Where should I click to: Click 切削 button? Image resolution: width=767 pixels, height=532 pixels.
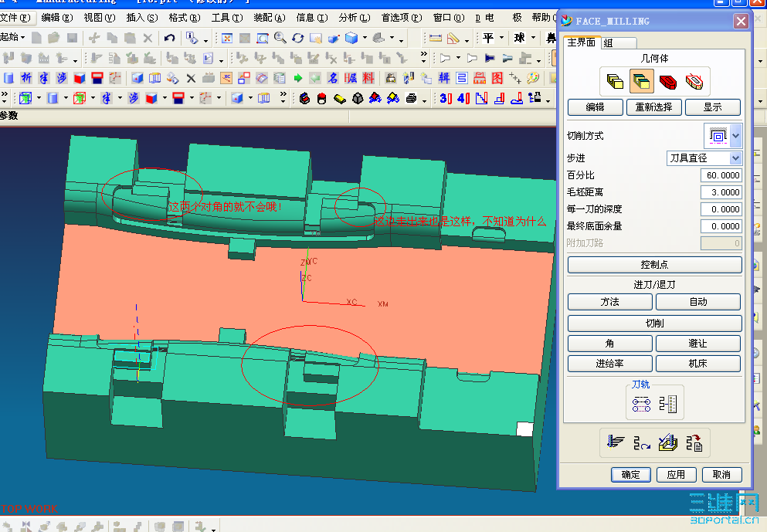click(654, 324)
